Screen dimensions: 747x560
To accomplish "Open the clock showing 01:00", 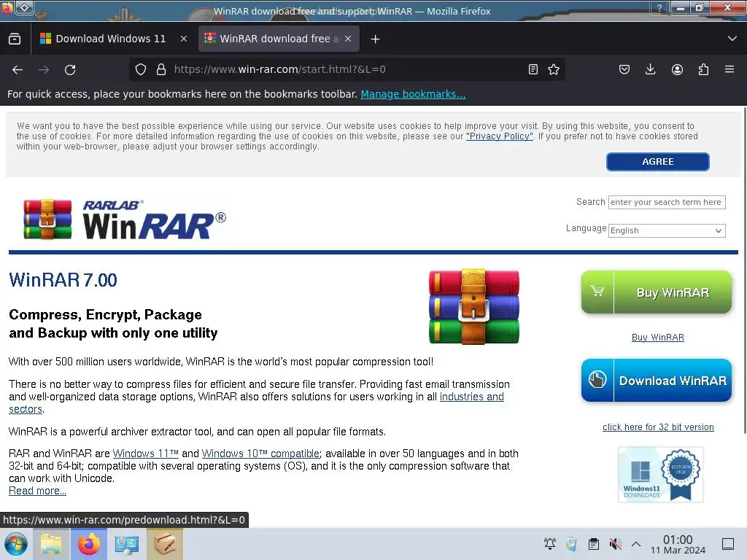I will (x=678, y=544).
